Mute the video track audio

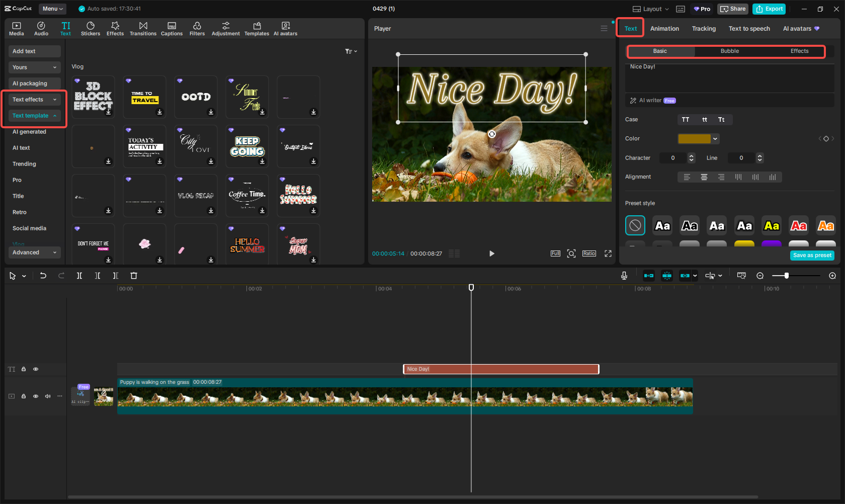coord(48,396)
